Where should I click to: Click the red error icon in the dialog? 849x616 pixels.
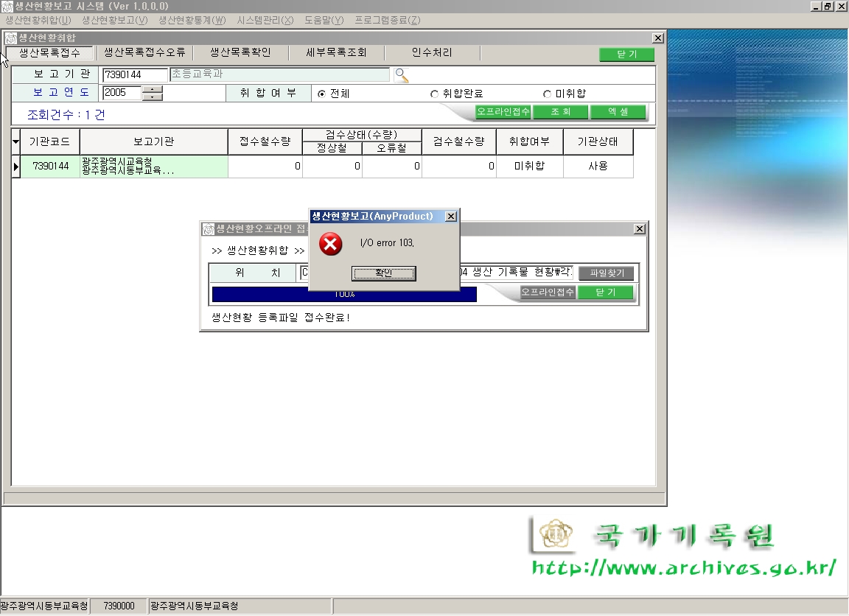click(331, 244)
